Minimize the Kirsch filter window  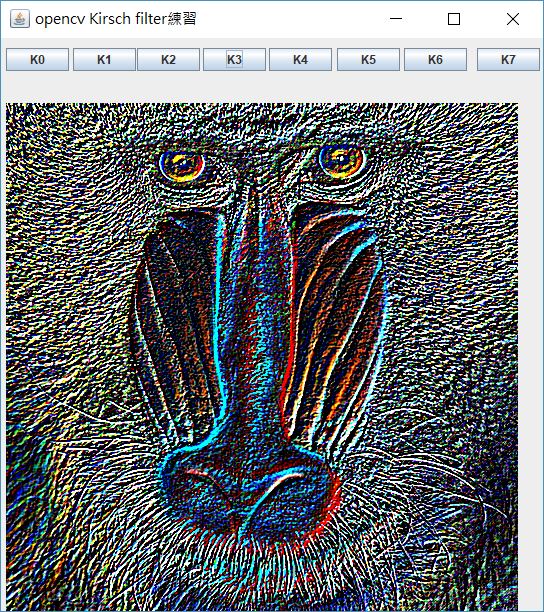(x=396, y=19)
